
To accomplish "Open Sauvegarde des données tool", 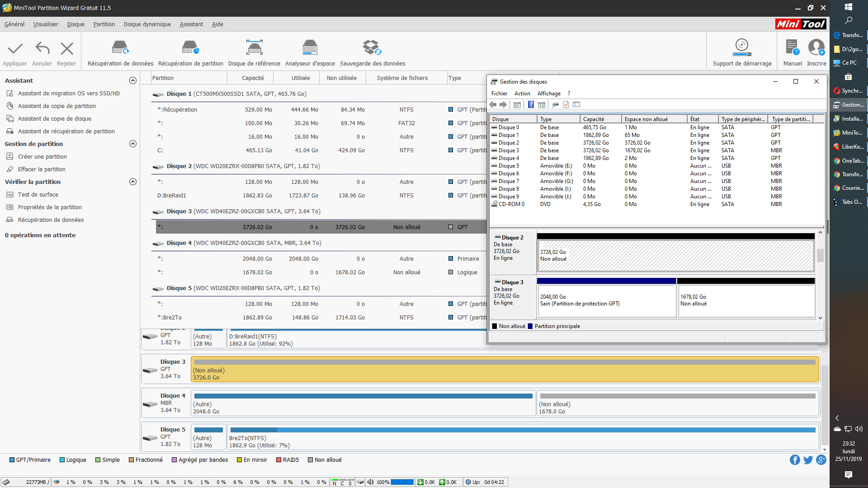I will pyautogui.click(x=372, y=47).
